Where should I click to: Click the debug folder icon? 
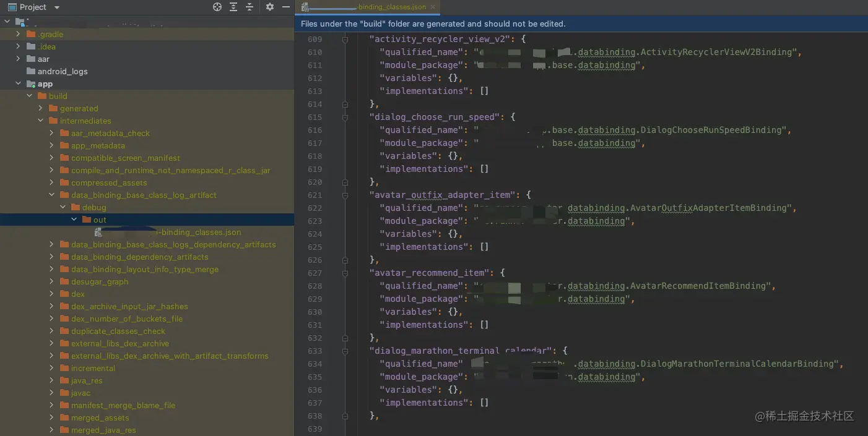click(x=76, y=207)
